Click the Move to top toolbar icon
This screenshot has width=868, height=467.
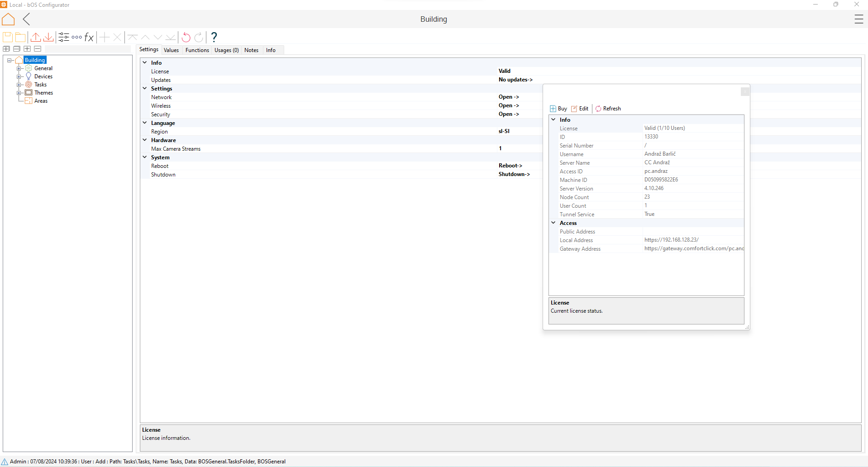(133, 37)
